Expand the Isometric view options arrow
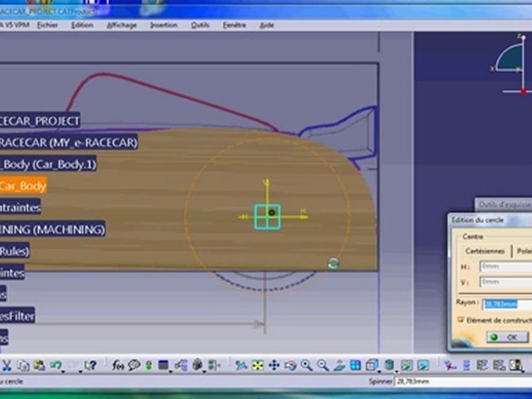This screenshot has height=399, width=532. tap(379, 372)
